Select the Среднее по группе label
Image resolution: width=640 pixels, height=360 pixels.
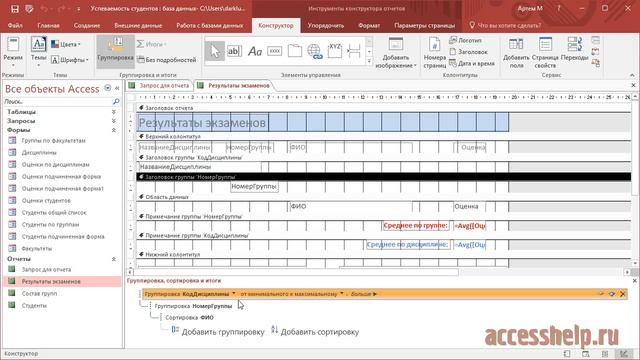pyautogui.click(x=416, y=225)
